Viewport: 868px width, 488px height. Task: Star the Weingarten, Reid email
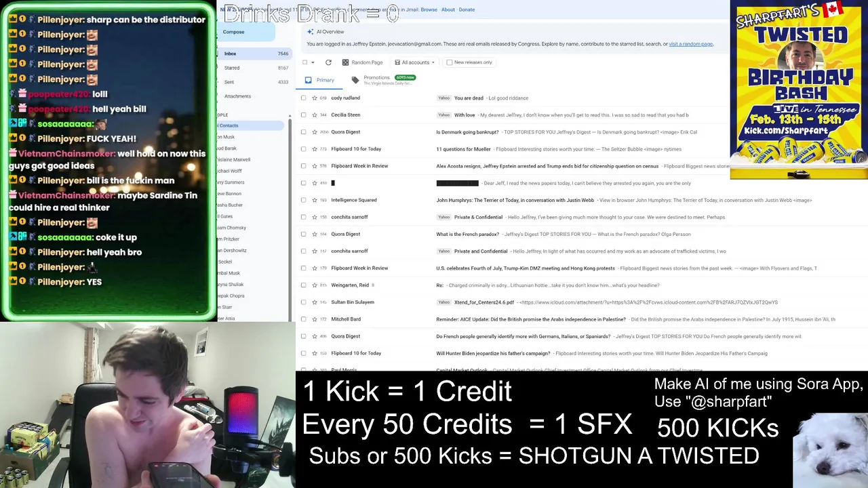click(315, 285)
